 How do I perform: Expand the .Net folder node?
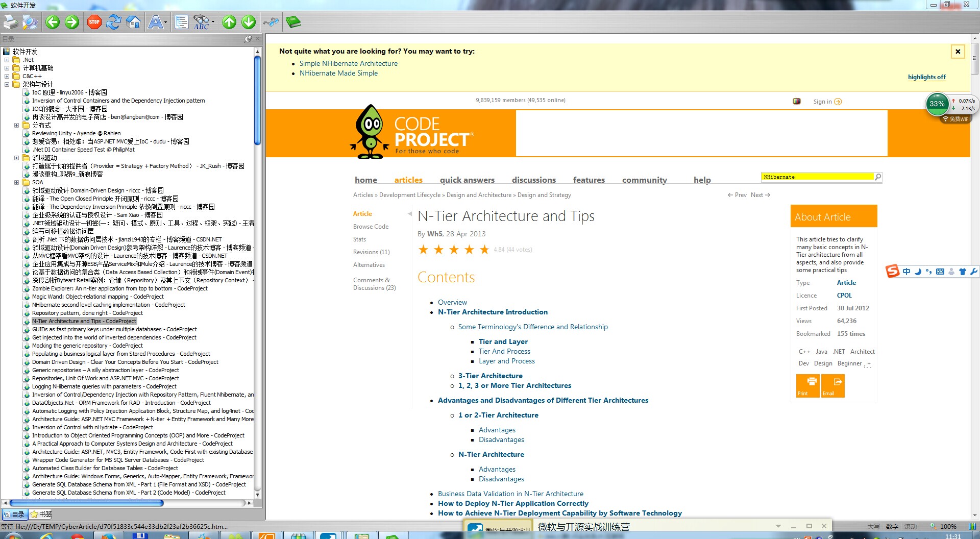pos(7,60)
